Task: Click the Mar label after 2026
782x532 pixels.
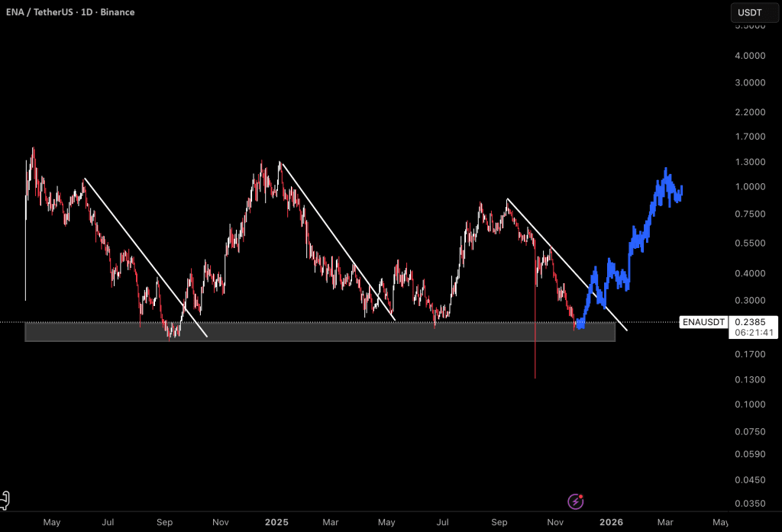Action: tap(665, 523)
